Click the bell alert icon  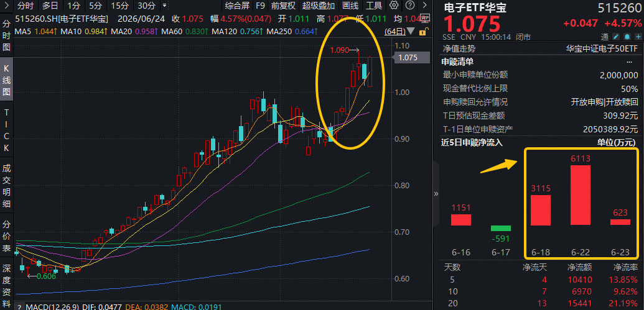tap(627, 37)
